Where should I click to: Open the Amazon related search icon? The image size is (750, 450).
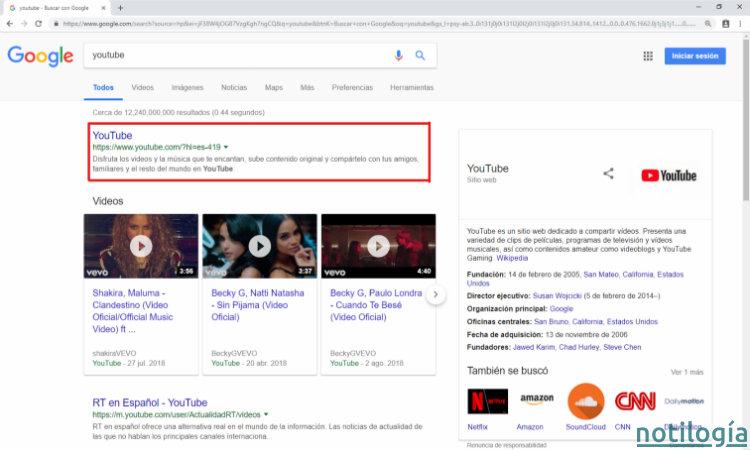click(537, 399)
